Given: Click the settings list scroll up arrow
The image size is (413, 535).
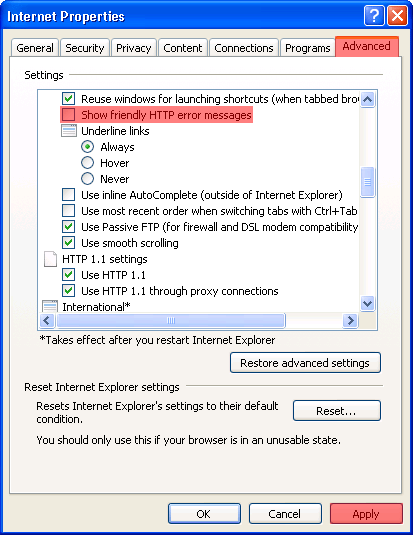Looking at the screenshot, I should click(368, 99).
